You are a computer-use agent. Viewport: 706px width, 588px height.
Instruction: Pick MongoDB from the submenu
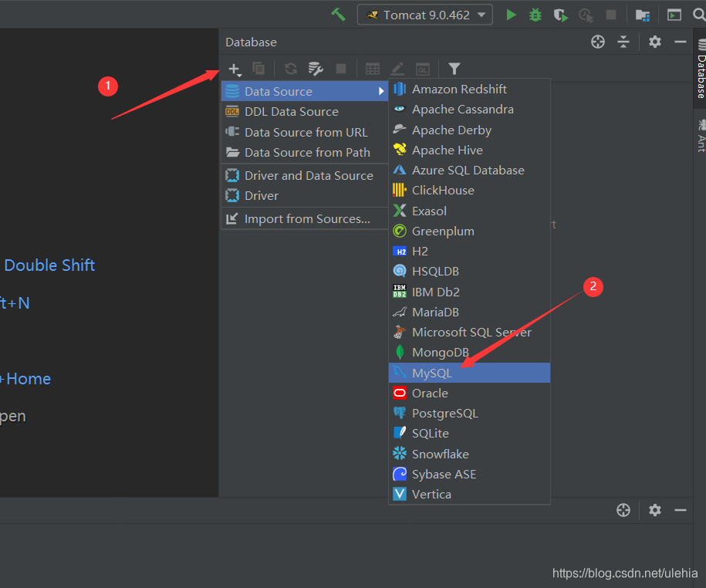click(470, 353)
